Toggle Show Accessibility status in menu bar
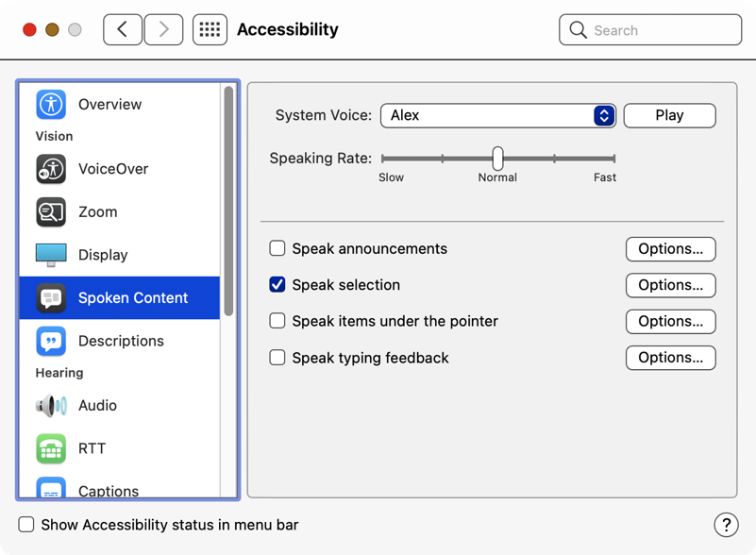 pyautogui.click(x=26, y=525)
